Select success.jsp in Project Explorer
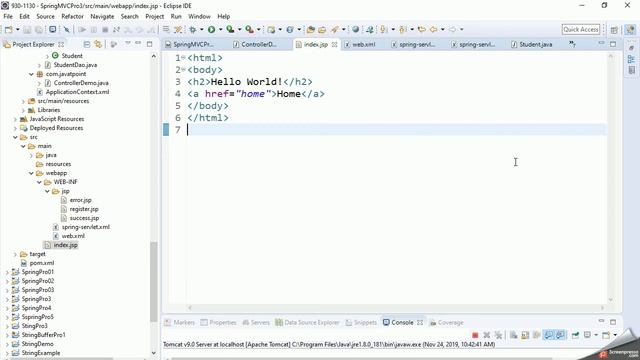 point(84,218)
